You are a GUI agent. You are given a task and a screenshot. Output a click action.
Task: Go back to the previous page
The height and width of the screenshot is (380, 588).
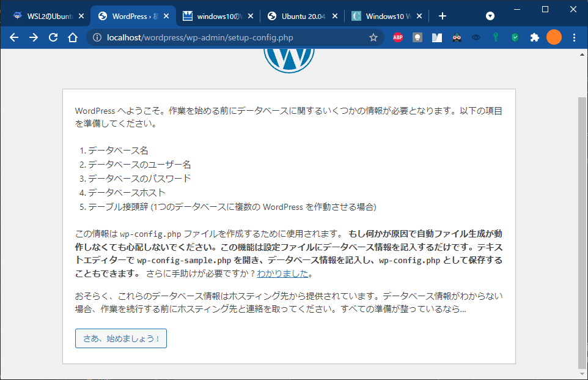[x=14, y=37]
